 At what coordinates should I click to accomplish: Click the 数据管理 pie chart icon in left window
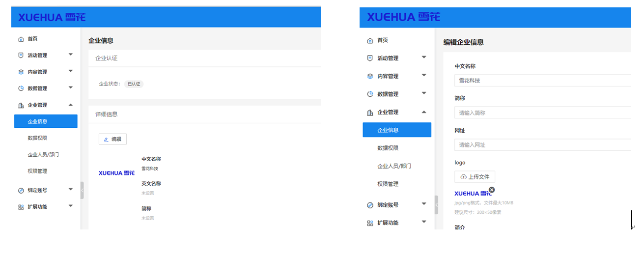coord(21,88)
